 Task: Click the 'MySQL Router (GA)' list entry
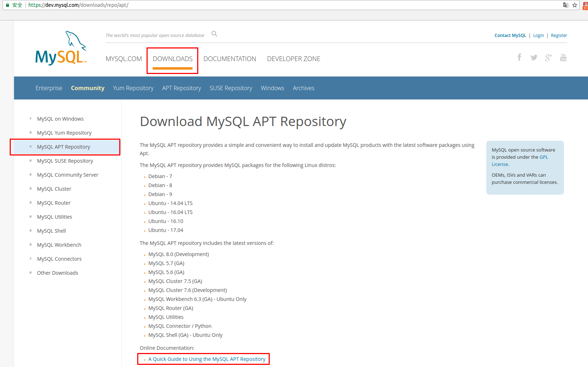pyautogui.click(x=171, y=308)
